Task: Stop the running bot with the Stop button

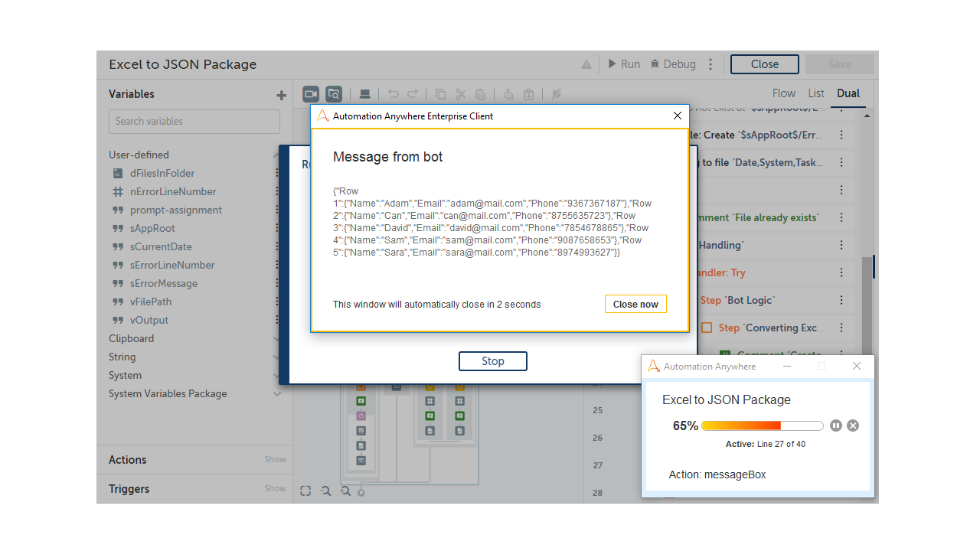Action: coord(493,361)
